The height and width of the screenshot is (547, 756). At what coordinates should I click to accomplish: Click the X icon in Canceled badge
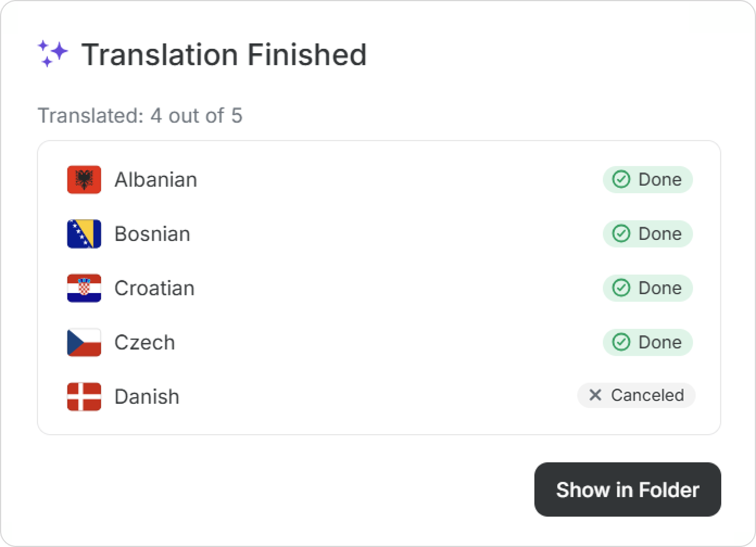595,395
